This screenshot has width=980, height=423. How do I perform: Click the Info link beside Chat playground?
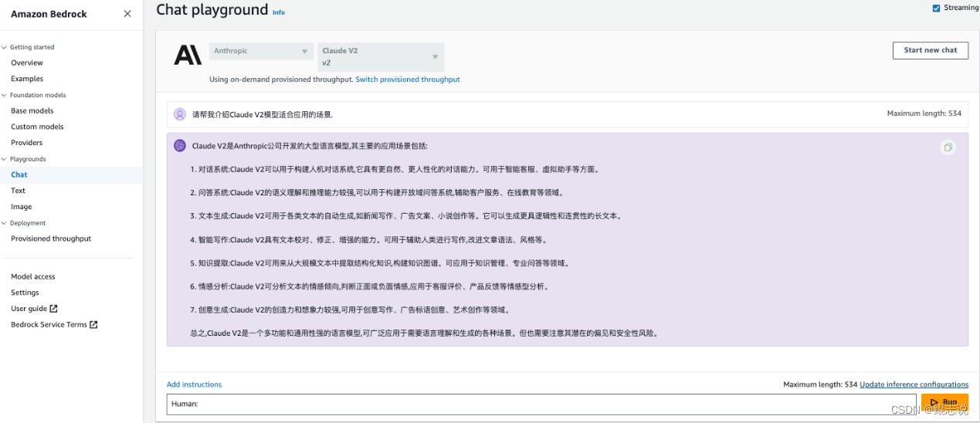click(279, 12)
